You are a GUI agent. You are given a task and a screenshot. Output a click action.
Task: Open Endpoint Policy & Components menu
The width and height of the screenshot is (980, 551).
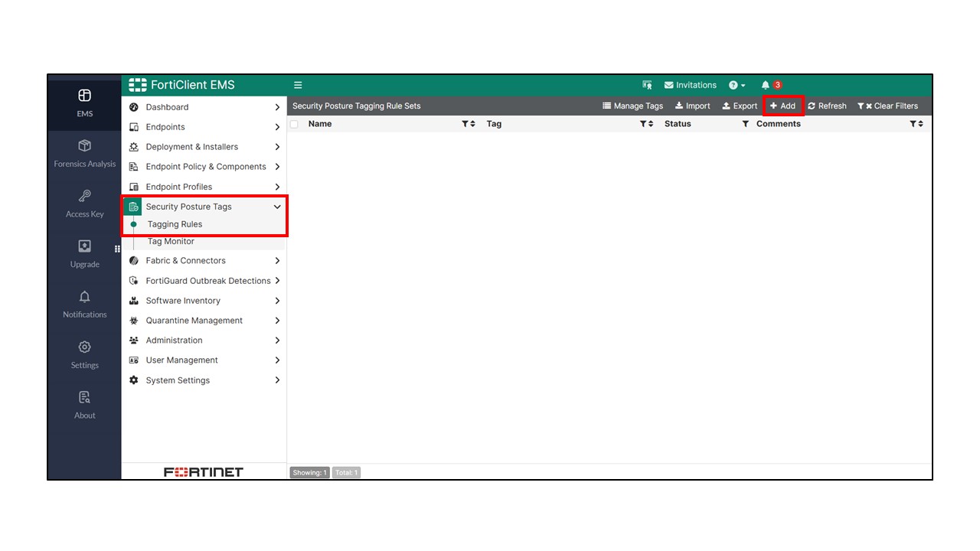pos(204,167)
